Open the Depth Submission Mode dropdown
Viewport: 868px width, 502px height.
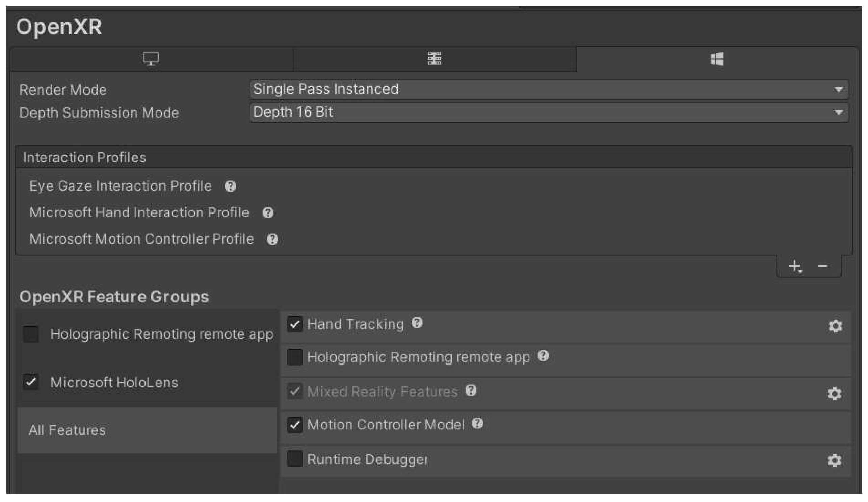[549, 112]
